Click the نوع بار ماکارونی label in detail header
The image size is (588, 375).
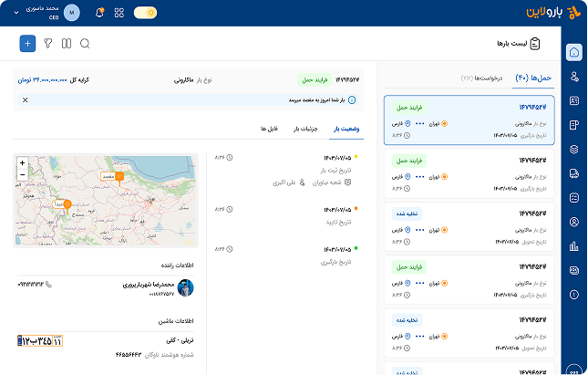click(x=193, y=80)
